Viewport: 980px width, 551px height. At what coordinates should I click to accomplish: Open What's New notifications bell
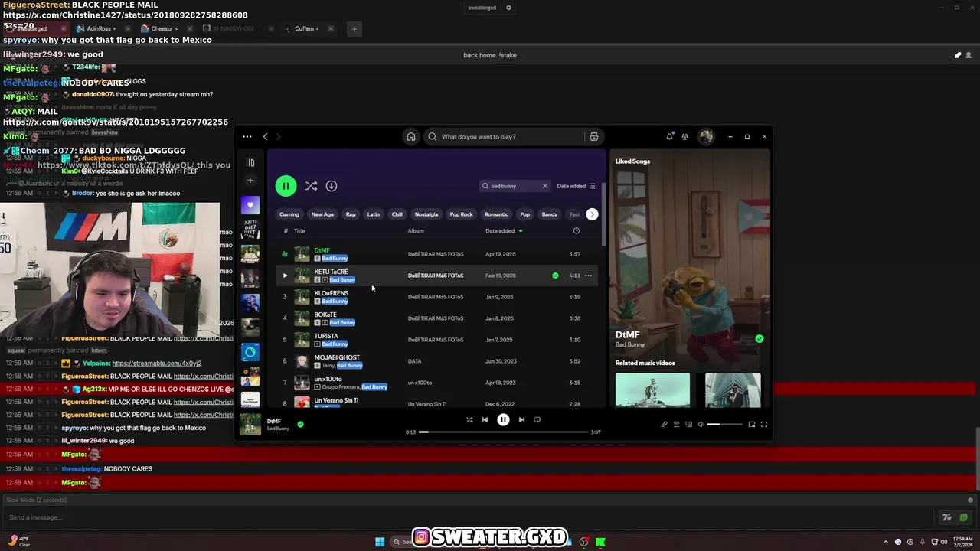tap(669, 137)
